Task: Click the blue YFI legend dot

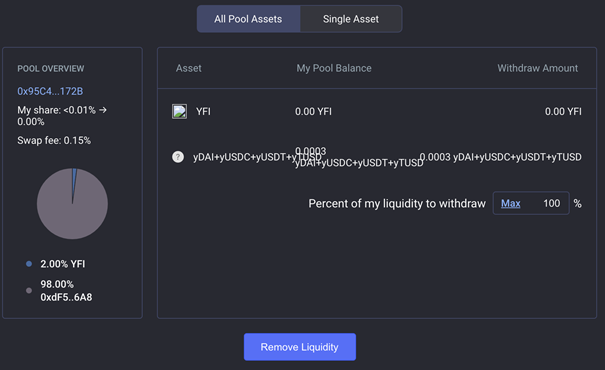Action: point(29,264)
